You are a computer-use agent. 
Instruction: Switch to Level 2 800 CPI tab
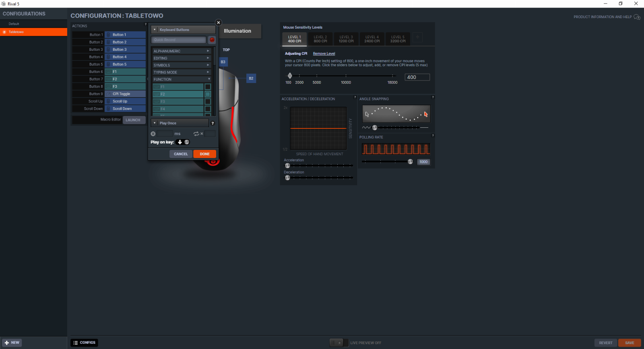320,39
